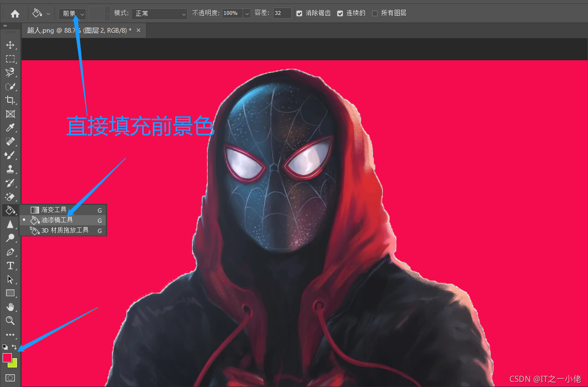
Task: Select the Frame tool
Action: tap(10, 114)
